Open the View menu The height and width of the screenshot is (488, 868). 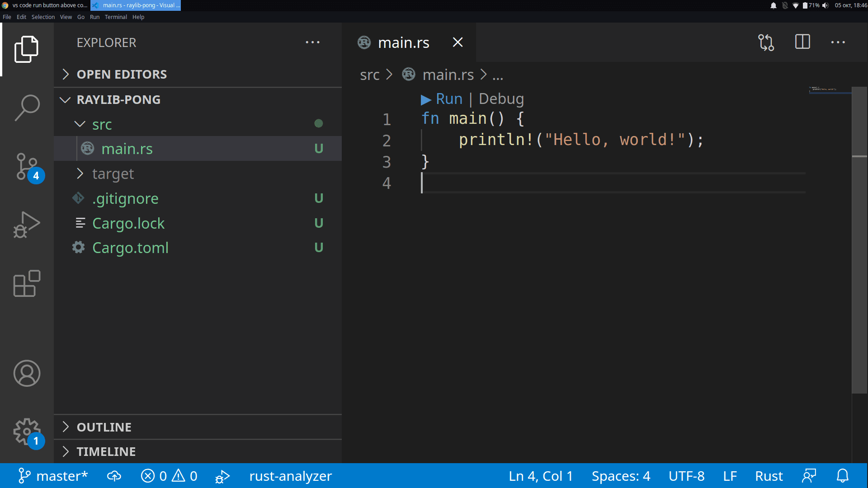tap(66, 17)
